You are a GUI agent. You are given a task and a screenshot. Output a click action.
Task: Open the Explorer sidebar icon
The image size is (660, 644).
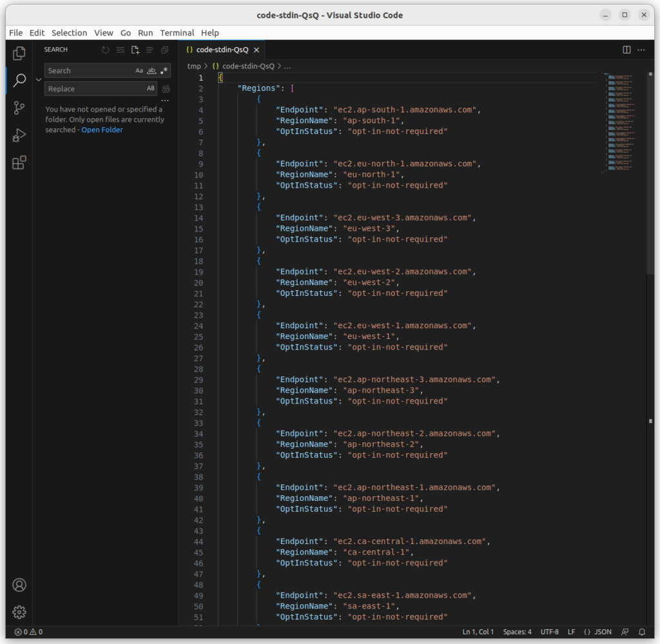[x=19, y=53]
